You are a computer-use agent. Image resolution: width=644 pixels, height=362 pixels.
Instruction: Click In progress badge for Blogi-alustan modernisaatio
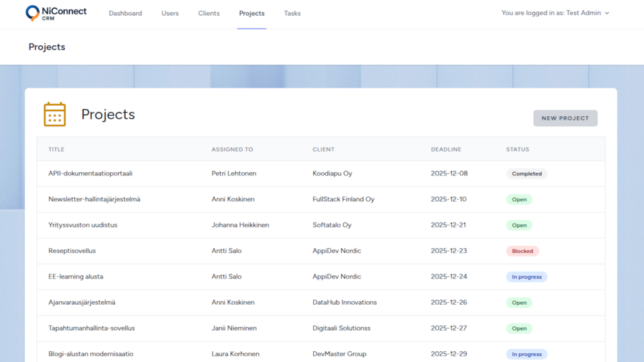[x=526, y=354]
